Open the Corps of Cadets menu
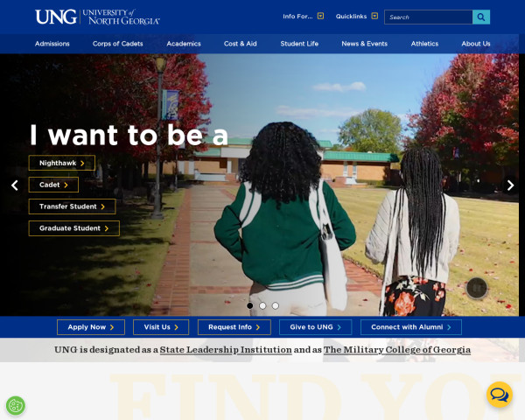Viewport: 525px width, 420px height. (x=118, y=44)
